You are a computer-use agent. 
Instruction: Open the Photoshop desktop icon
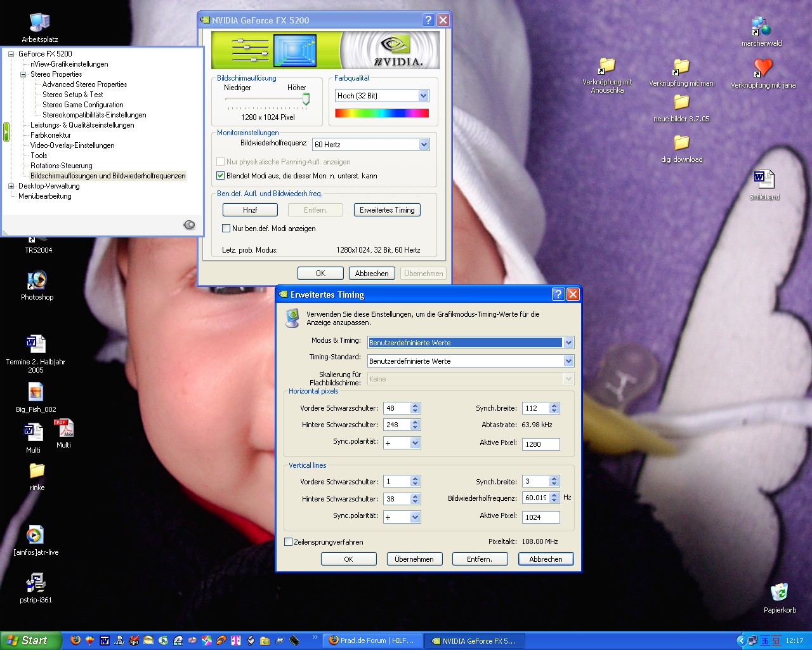click(37, 281)
